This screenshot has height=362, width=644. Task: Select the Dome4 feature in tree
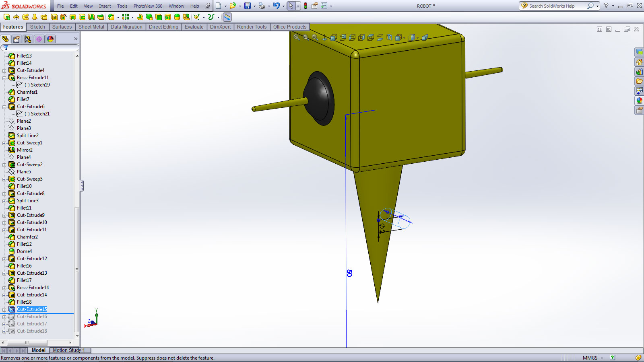pos(24,251)
